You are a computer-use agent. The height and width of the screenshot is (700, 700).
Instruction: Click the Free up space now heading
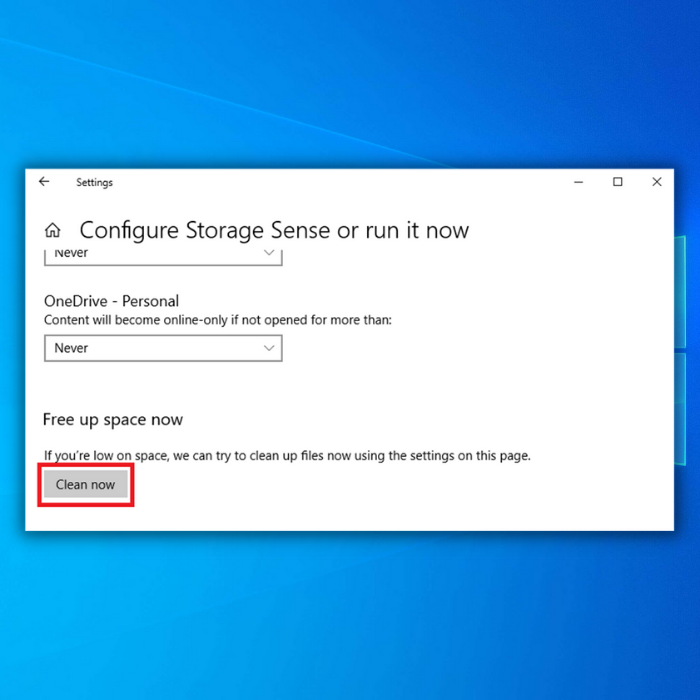[x=113, y=419]
